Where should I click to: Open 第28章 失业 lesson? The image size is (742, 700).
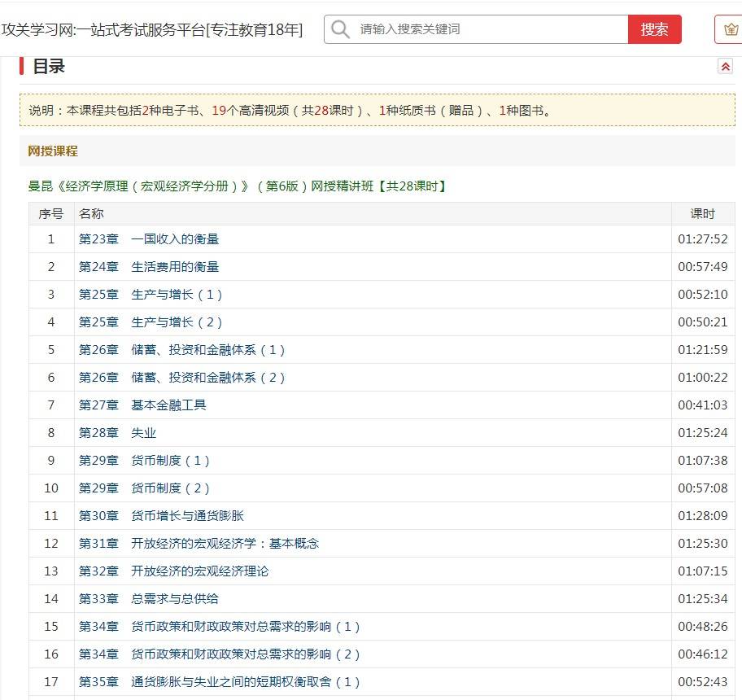tap(117, 433)
